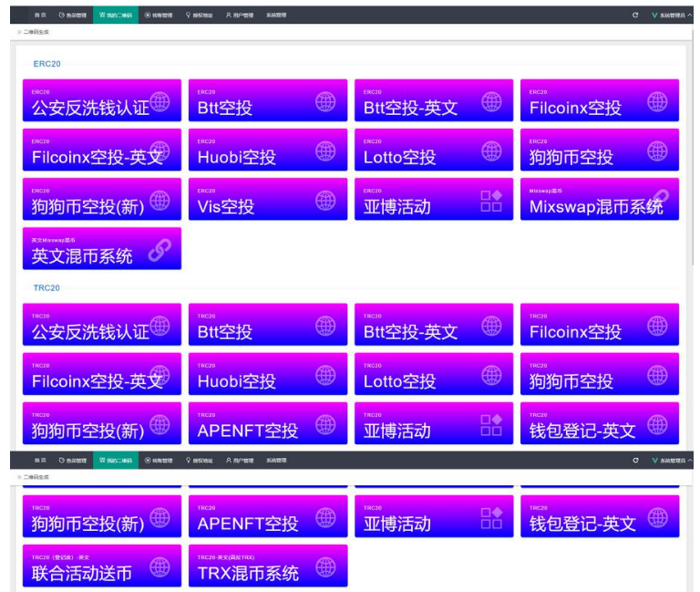700x592 pixels.
Task: Expand the 系统管理员 user dropdown in top header
Action: 672,15
